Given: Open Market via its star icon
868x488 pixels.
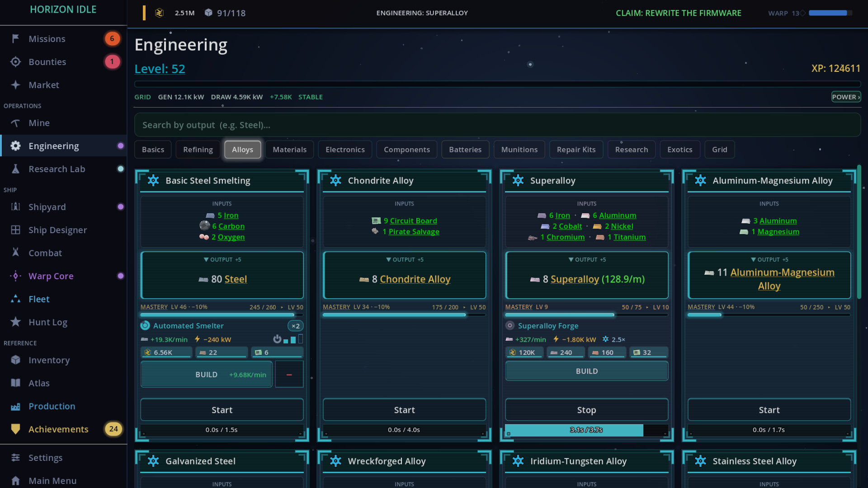Looking at the screenshot, I should pyautogui.click(x=15, y=85).
